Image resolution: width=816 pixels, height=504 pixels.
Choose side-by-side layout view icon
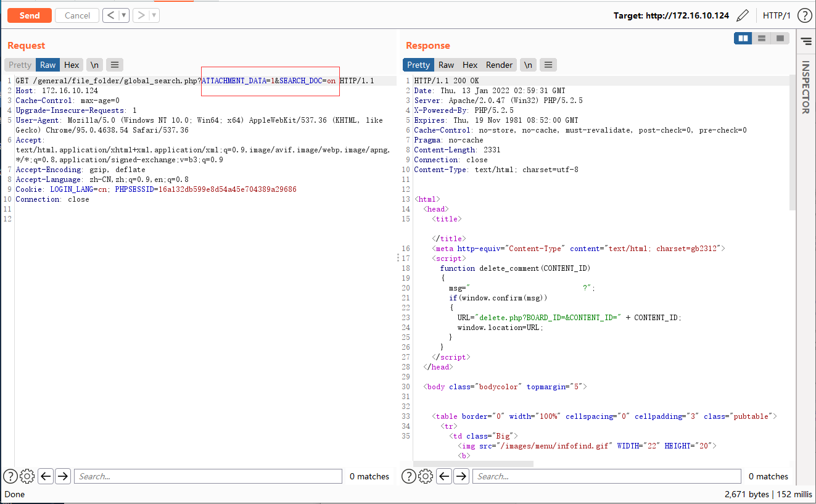coord(743,38)
